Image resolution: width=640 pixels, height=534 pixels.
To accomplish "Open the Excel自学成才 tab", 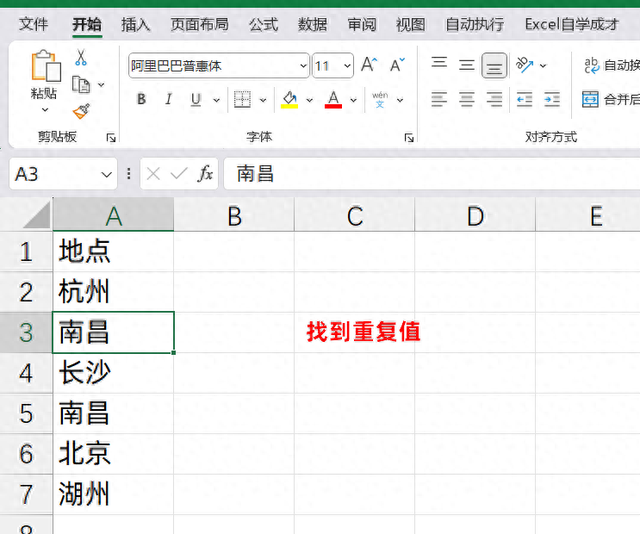I will tap(572, 24).
